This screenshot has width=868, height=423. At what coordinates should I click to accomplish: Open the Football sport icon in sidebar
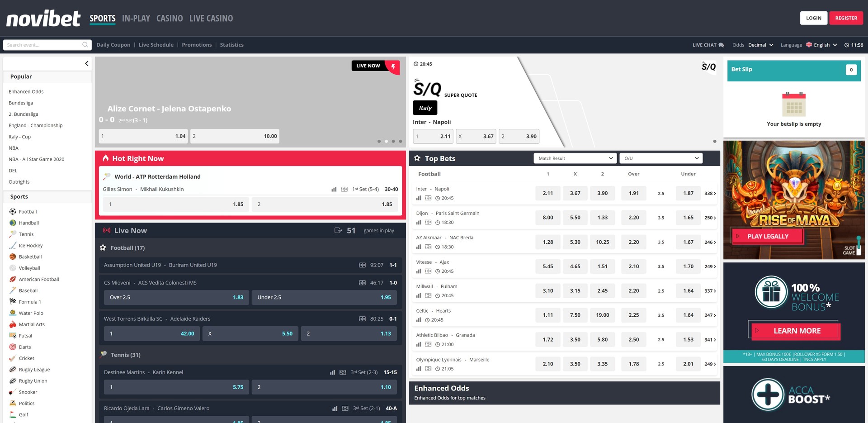[x=13, y=212]
